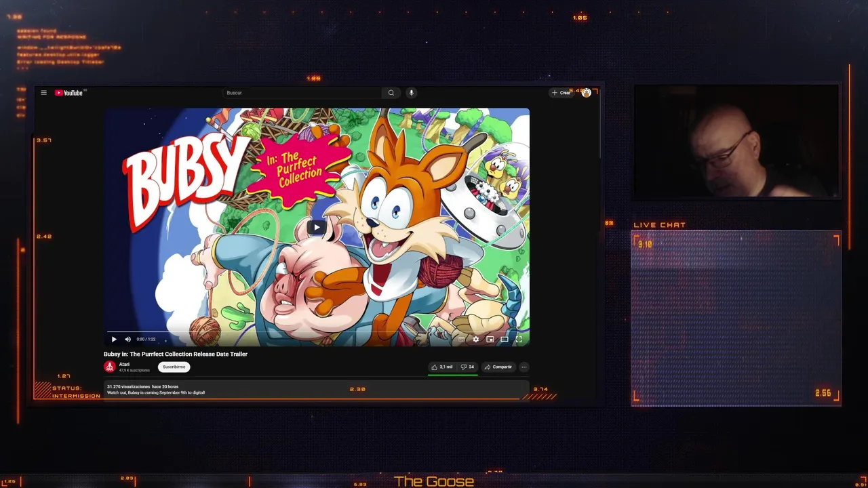The height and width of the screenshot is (488, 868).
Task: Click the video progress bar
Action: 317,331
